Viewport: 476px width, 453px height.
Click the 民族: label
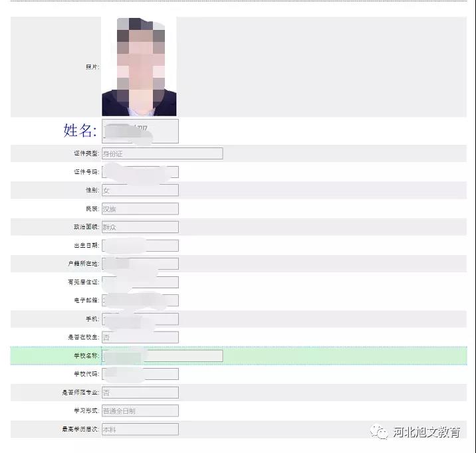click(92, 209)
